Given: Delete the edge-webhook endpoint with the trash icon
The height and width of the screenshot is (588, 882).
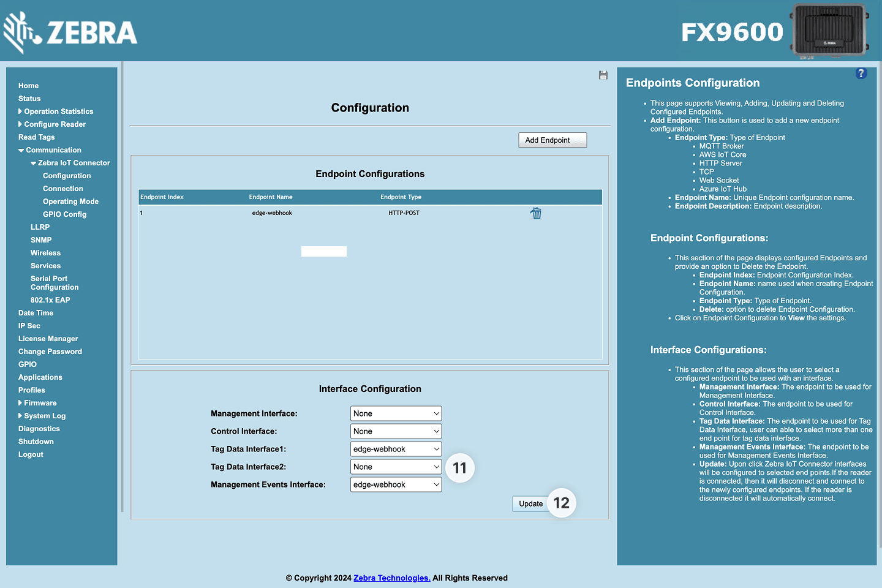Looking at the screenshot, I should (536, 213).
